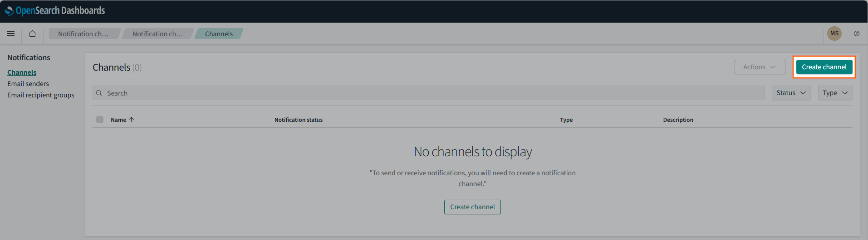Viewport: 868px width, 240px height.
Task: Tick the select-all channels checkbox
Action: click(x=100, y=120)
